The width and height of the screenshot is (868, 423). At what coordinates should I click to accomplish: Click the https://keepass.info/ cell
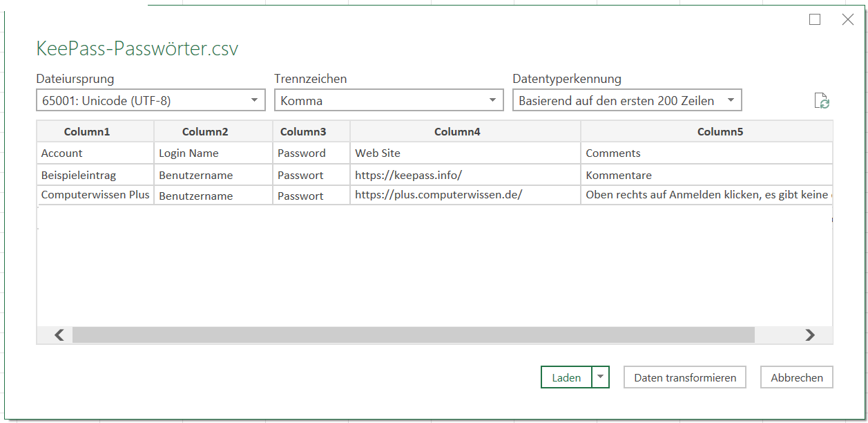pyautogui.click(x=408, y=175)
